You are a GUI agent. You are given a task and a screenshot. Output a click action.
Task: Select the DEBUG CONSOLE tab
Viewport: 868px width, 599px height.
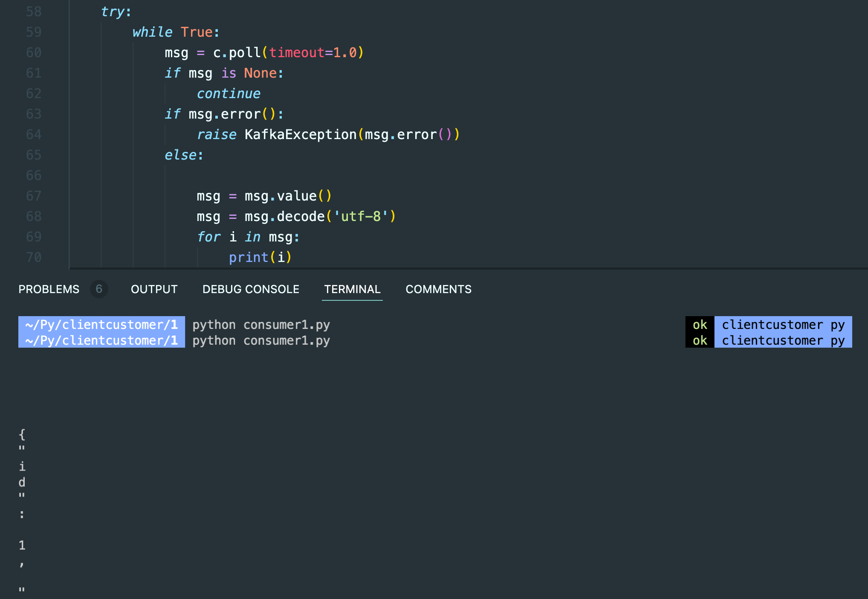[251, 289]
